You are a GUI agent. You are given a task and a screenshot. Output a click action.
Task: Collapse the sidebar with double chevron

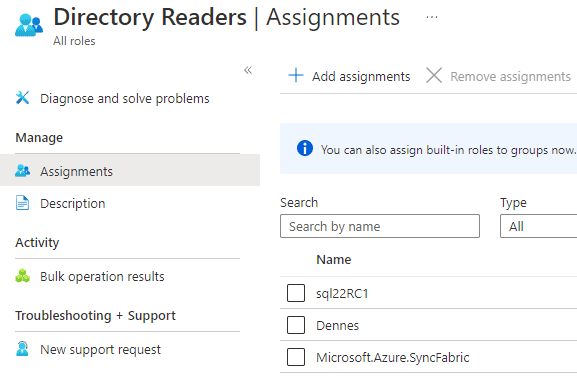(x=248, y=70)
